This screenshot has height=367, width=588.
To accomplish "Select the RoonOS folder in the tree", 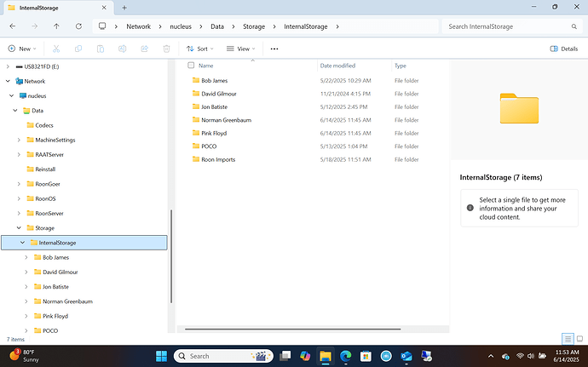I will point(45,198).
